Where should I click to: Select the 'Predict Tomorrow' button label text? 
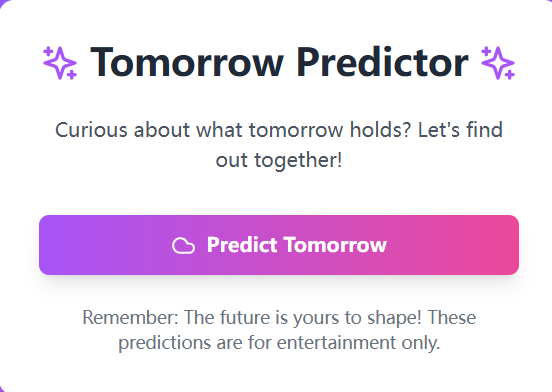coord(297,245)
